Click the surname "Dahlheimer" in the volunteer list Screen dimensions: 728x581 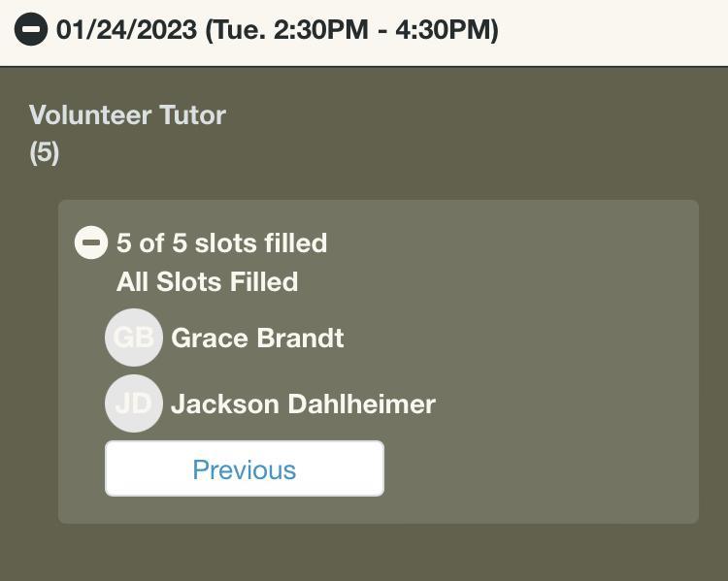361,403
